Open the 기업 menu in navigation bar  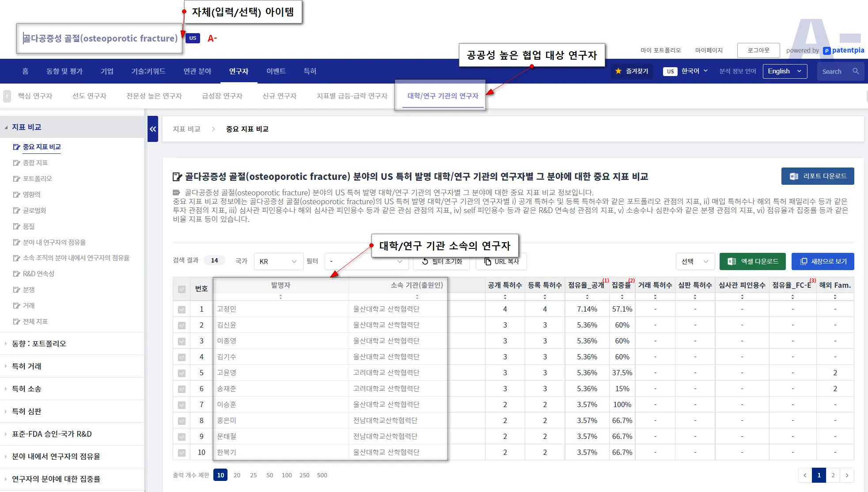pos(107,71)
